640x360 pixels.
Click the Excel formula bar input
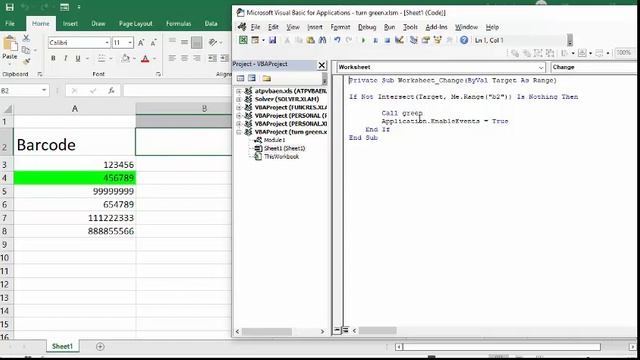tap(177, 91)
